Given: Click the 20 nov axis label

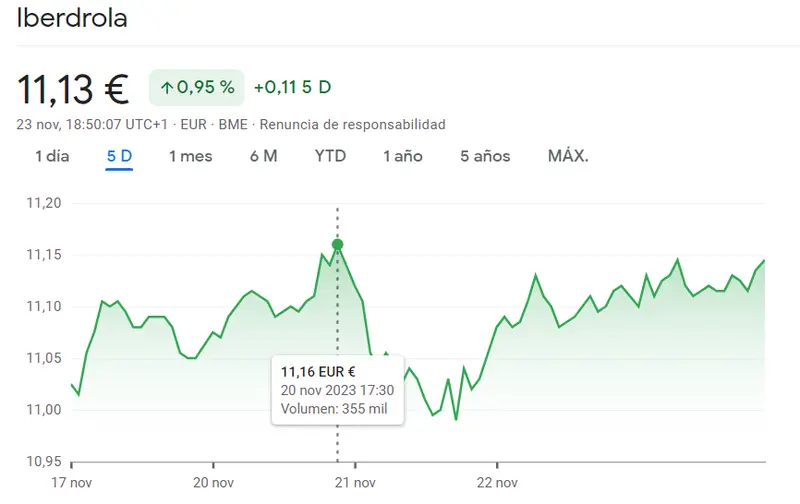Looking at the screenshot, I should (x=213, y=483).
